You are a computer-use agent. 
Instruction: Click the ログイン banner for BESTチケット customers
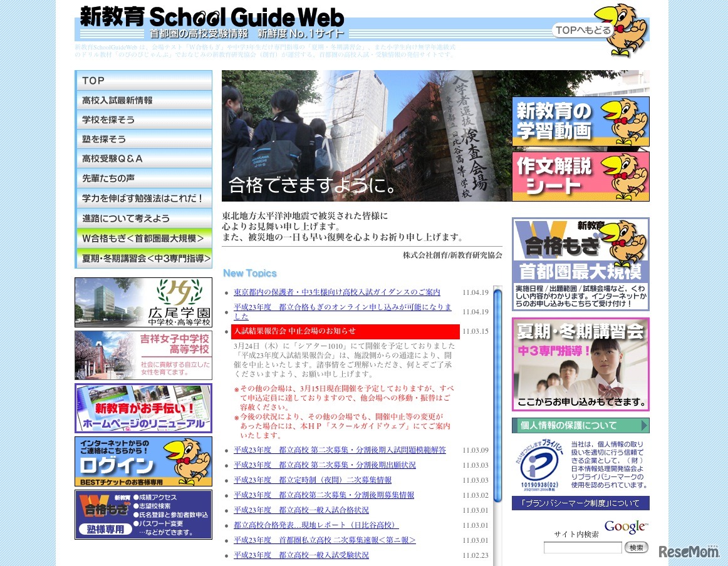[144, 461]
